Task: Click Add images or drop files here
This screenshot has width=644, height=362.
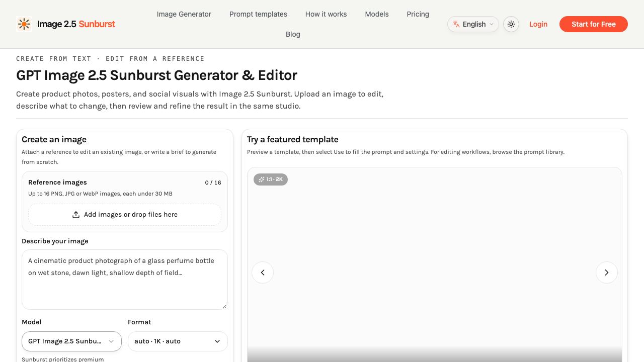Action: (x=125, y=215)
